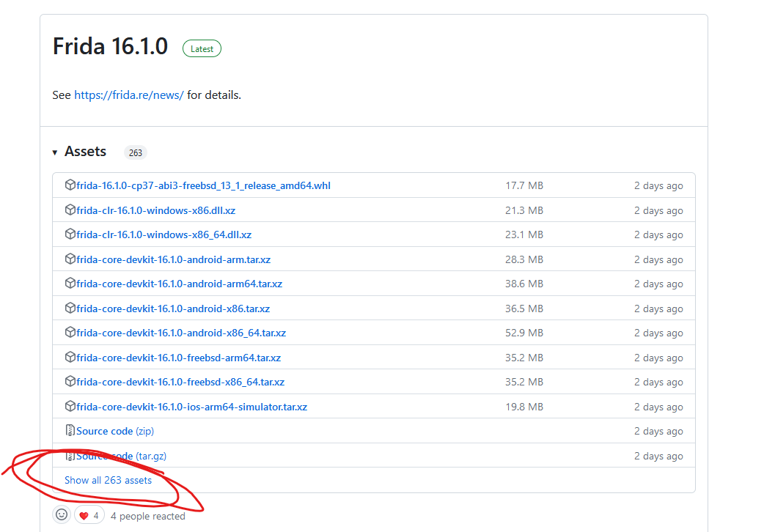Click package icon beside frida-core-devkit android-arm.tar.xz
This screenshot has width=775, height=532.
[70, 259]
